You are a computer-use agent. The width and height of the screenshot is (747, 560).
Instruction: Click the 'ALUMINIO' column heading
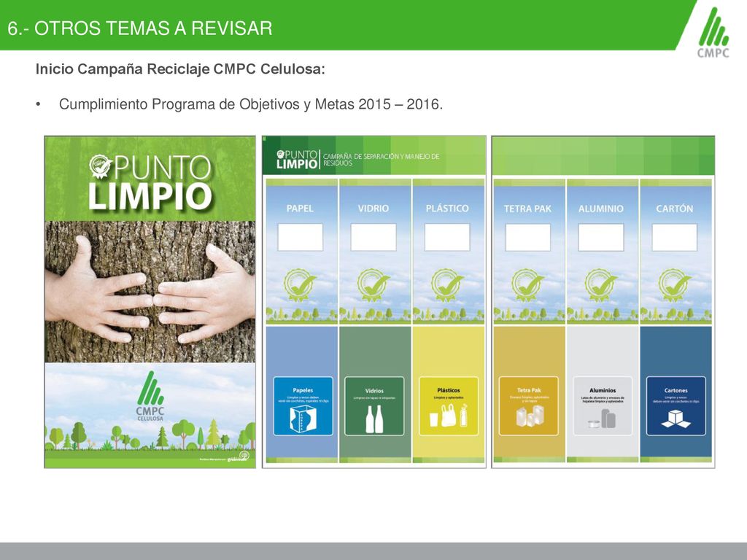(x=601, y=209)
